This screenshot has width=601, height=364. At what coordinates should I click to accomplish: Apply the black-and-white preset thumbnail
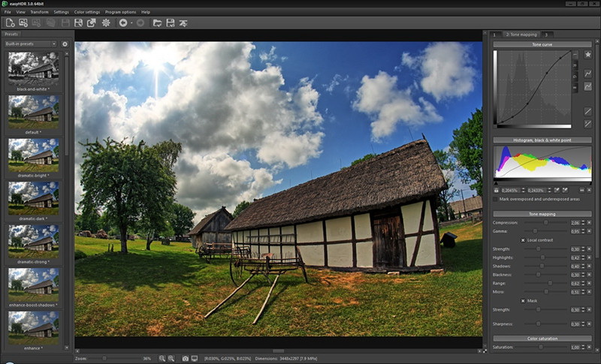(33, 69)
